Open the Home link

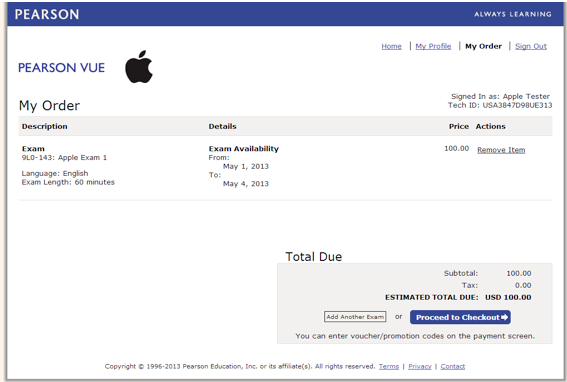[x=391, y=46]
